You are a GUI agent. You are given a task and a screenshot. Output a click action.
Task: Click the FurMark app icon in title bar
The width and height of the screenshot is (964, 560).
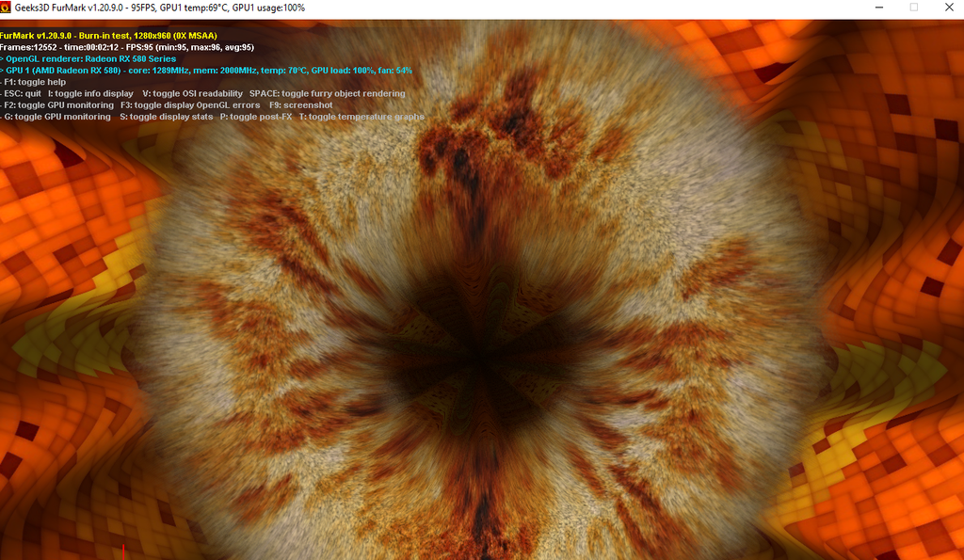(6, 8)
